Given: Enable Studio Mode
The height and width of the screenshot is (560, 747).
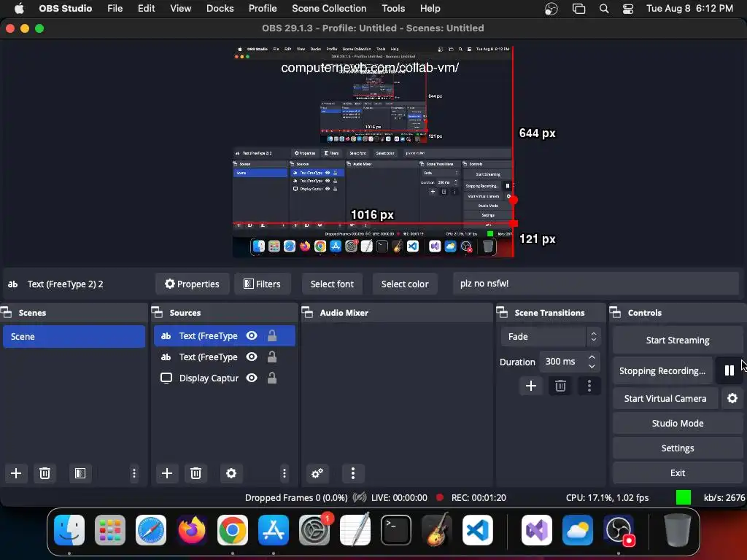Looking at the screenshot, I should pyautogui.click(x=678, y=423).
